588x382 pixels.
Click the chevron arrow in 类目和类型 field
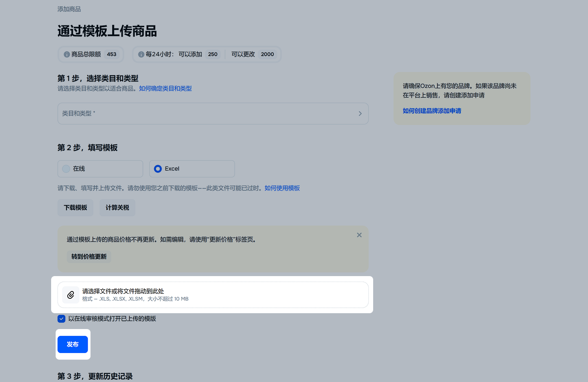click(360, 114)
